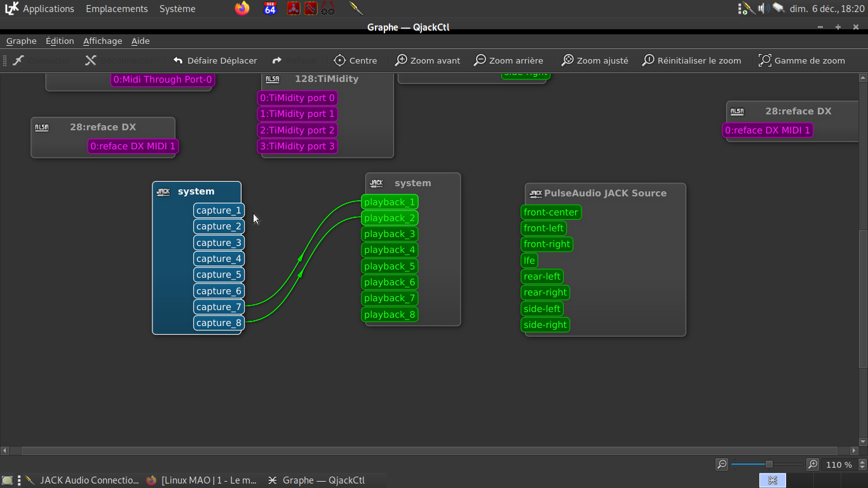Click the zoom level slider handle

tap(769, 464)
